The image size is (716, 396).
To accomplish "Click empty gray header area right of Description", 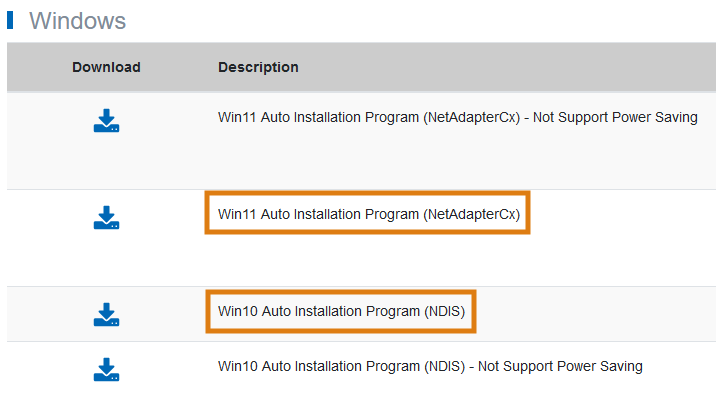I will point(507,67).
